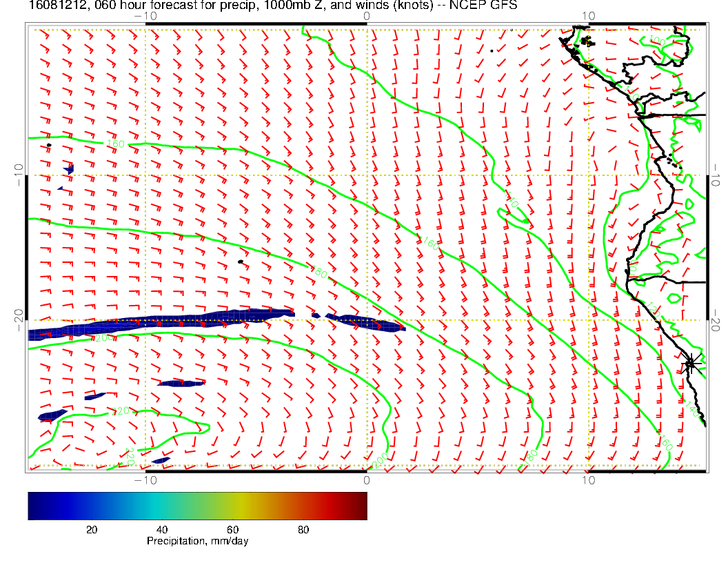728x563 pixels.
Task: Select the -10 longitude label on the bottom axis
Action: [145, 480]
